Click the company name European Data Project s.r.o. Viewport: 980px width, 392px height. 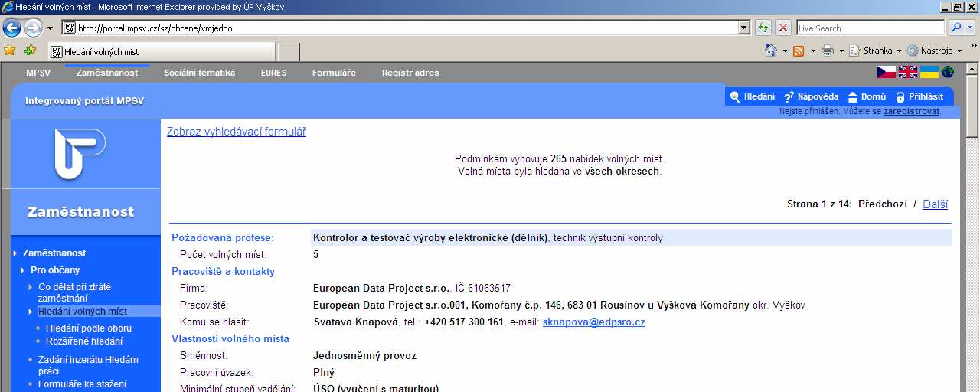click(381, 289)
